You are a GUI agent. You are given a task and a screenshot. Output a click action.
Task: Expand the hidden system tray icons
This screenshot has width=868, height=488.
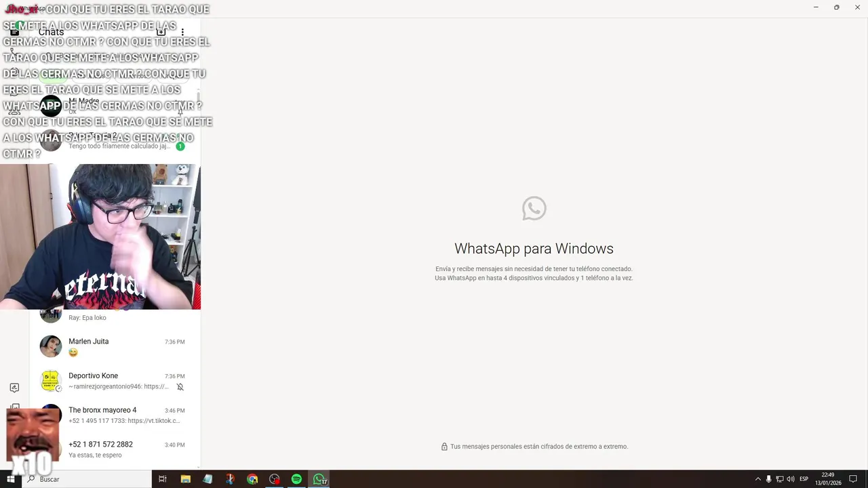(x=758, y=479)
